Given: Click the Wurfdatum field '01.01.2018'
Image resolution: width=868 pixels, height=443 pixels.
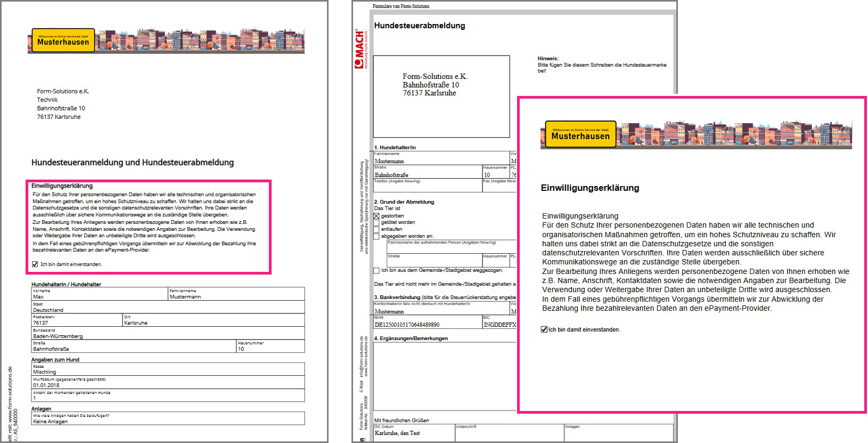Looking at the screenshot, I should (168, 382).
